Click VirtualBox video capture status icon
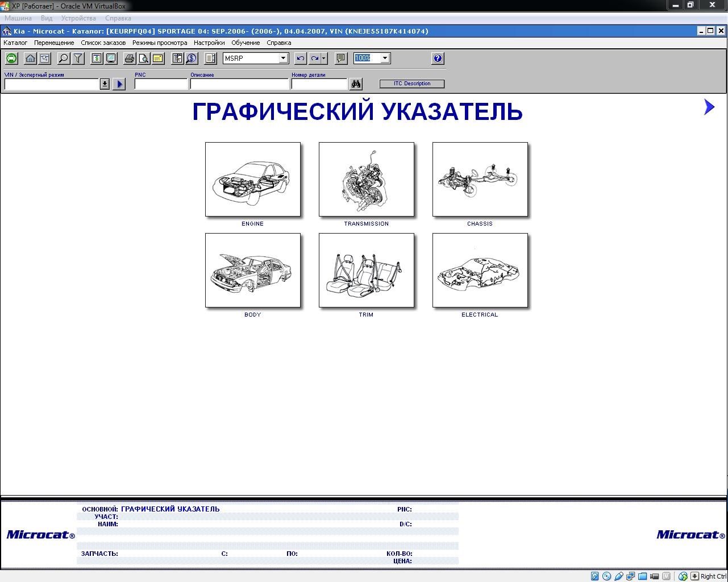 pyautogui.click(x=654, y=576)
